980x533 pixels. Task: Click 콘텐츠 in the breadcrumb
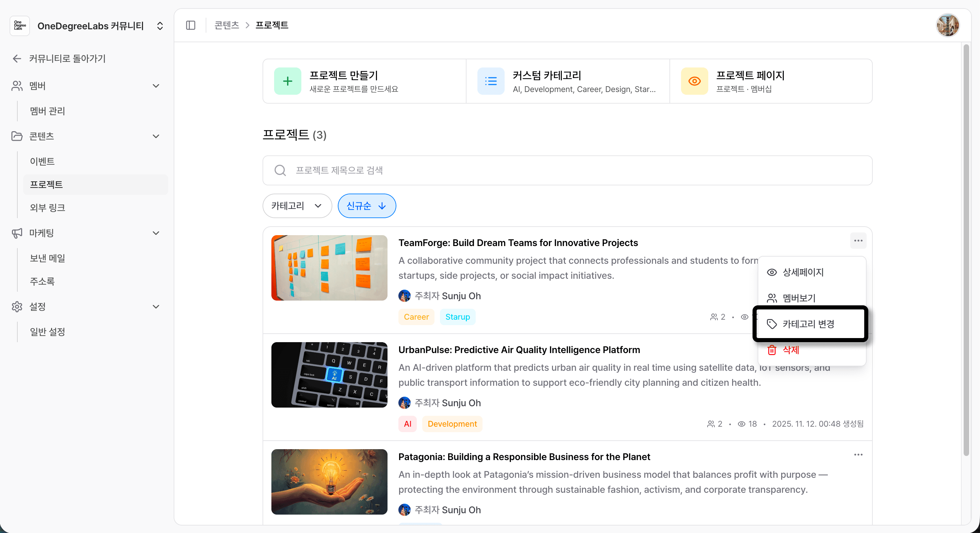click(227, 25)
